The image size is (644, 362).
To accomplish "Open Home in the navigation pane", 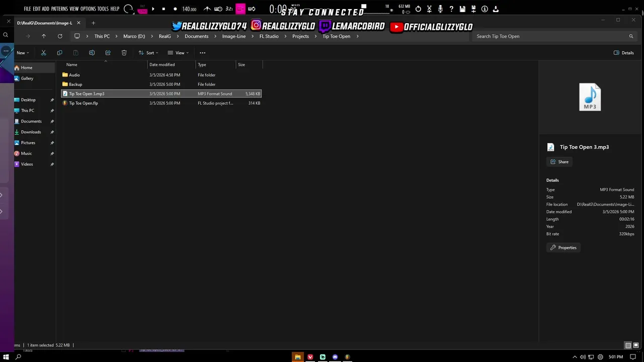I will tap(27, 68).
